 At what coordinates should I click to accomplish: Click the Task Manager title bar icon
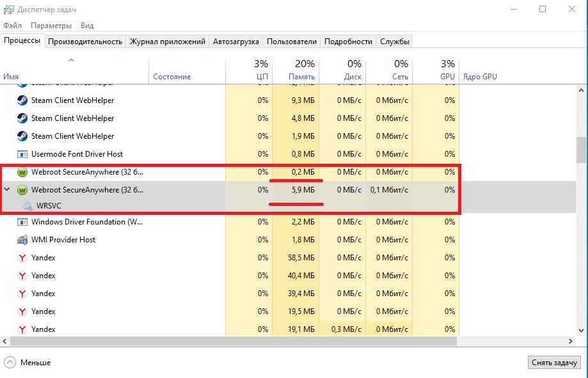pyautogui.click(x=8, y=10)
